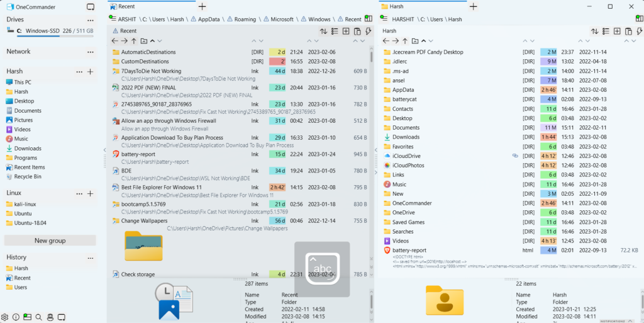Open History section options menu
The image size is (644, 323).
point(91,258)
